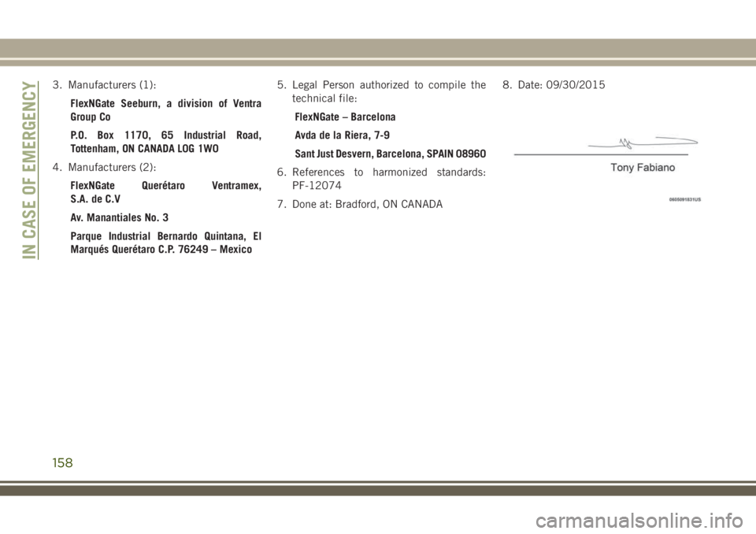
Task: Select 'Parque Industrial Bernardo Quintana, El' line
Action: tap(166, 236)
